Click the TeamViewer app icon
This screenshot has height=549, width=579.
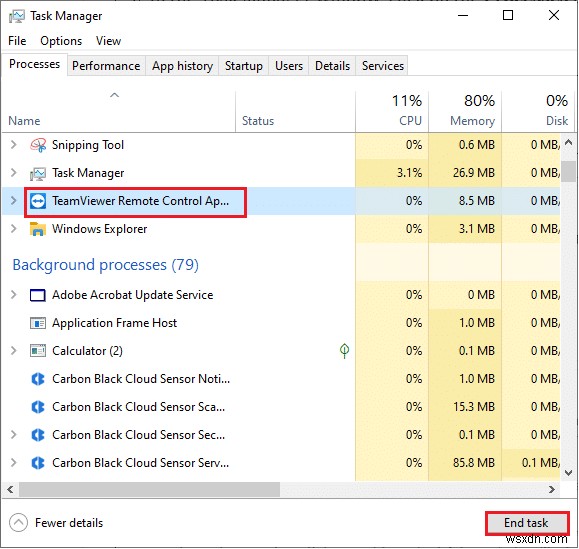coord(38,201)
